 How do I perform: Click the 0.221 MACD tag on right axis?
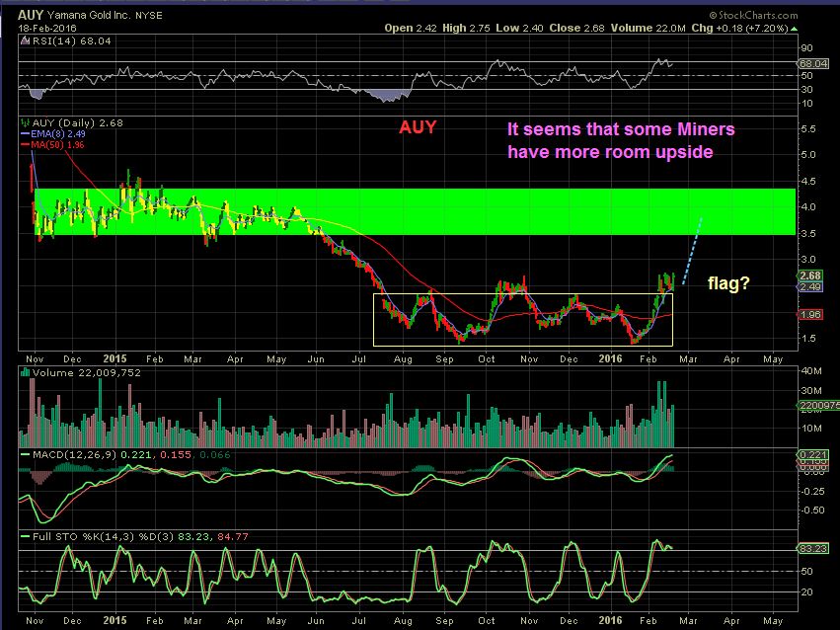coord(813,454)
